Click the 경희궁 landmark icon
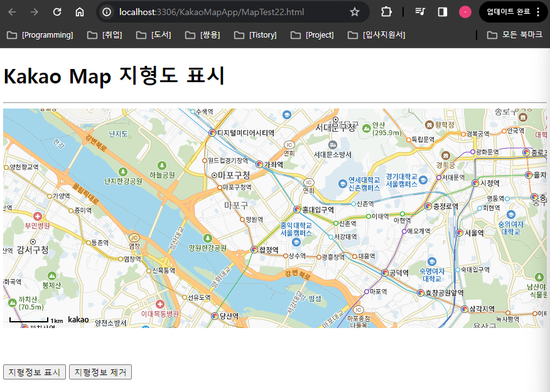This screenshot has width=550, height=392. click(x=446, y=155)
